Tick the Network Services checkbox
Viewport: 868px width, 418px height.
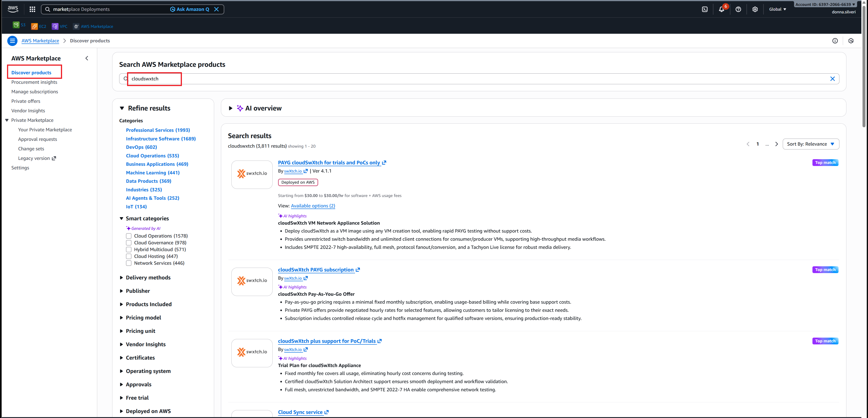pos(129,263)
